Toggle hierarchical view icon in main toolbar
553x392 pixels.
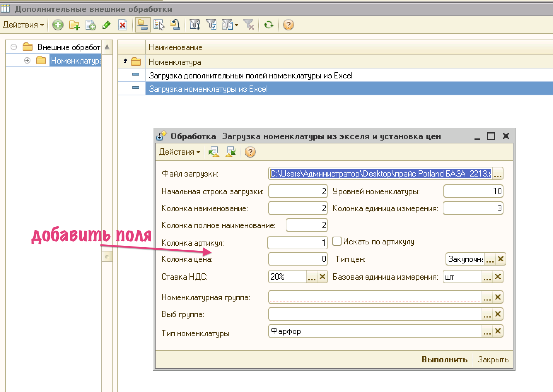coord(142,25)
